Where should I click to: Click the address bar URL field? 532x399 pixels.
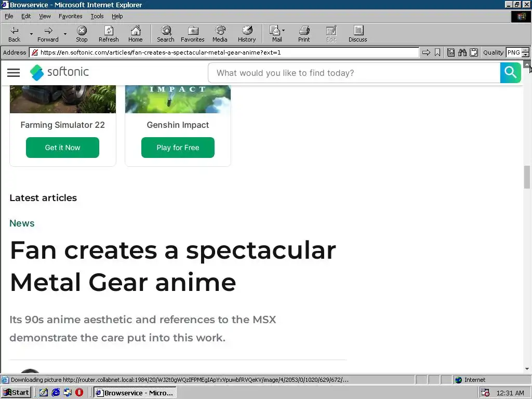click(x=224, y=52)
